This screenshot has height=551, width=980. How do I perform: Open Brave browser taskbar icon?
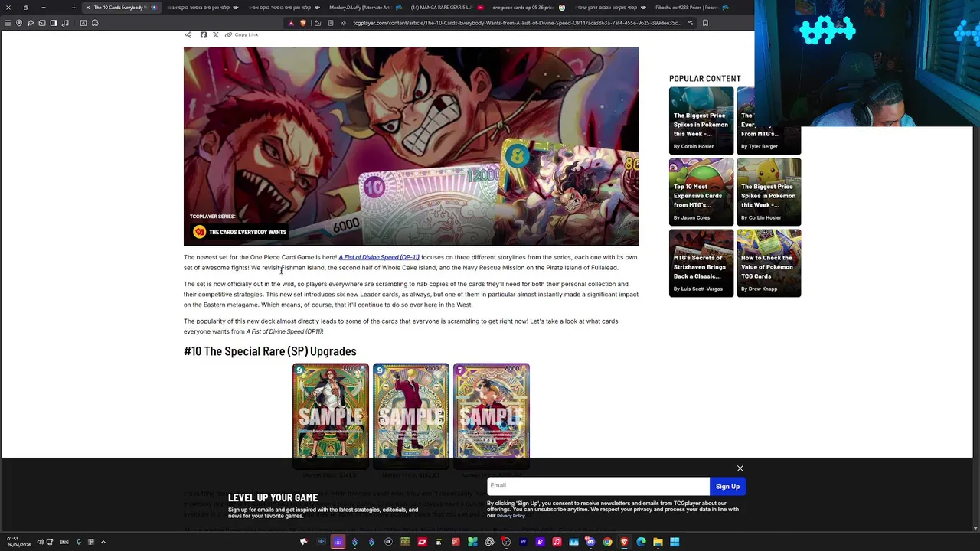624,542
